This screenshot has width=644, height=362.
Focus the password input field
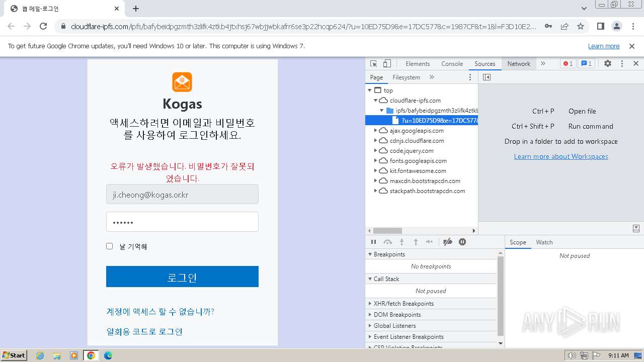coord(182,222)
